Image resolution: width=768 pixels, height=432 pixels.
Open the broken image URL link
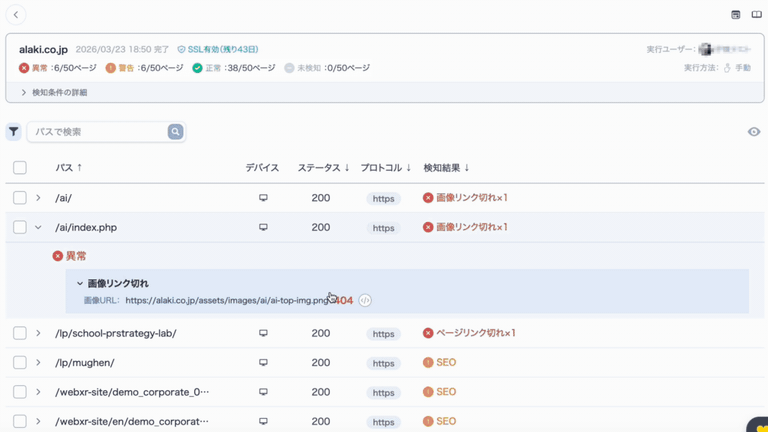tap(227, 300)
